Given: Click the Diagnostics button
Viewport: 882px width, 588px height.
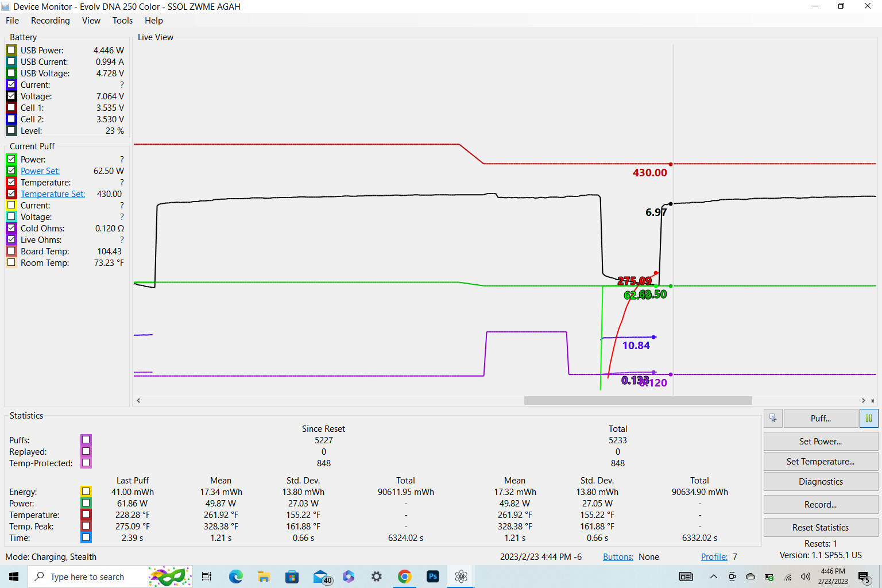Looking at the screenshot, I should tap(820, 482).
